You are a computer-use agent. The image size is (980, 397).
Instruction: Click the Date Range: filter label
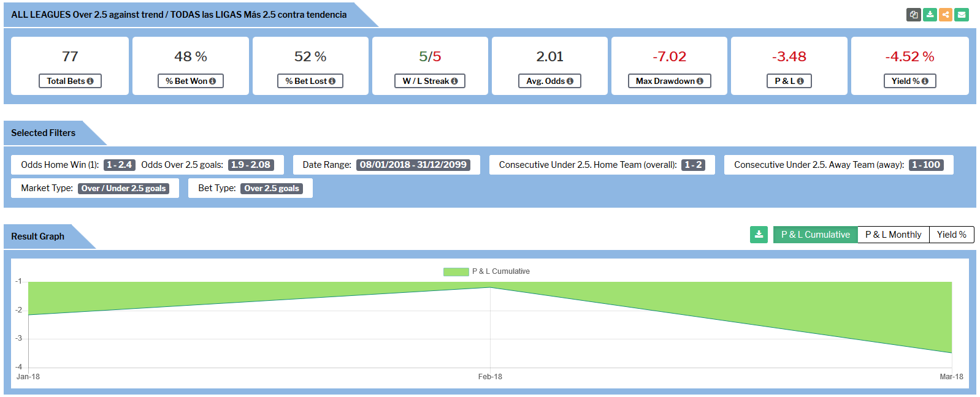(327, 165)
